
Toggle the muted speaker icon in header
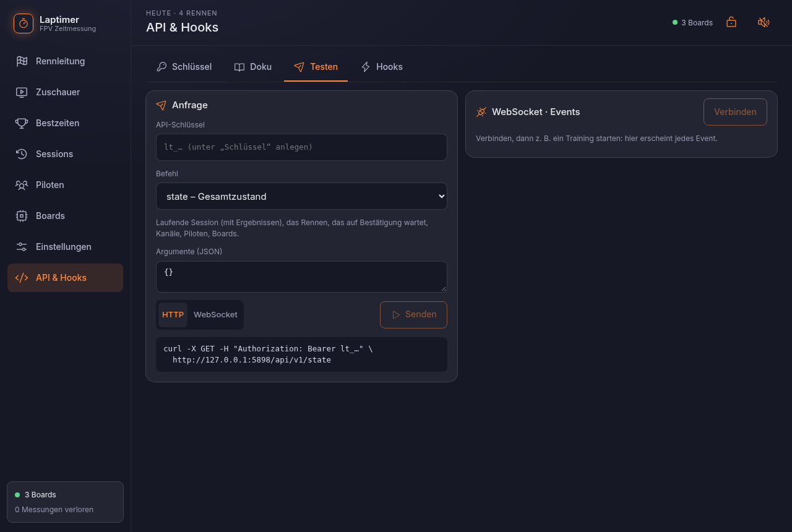764,22
